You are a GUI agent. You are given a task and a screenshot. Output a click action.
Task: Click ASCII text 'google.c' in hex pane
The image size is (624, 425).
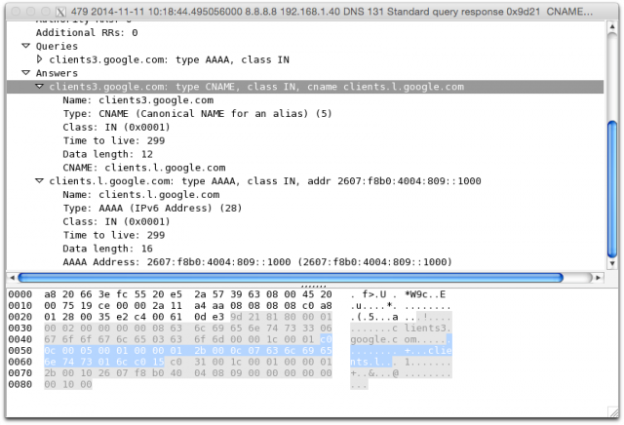point(374,339)
